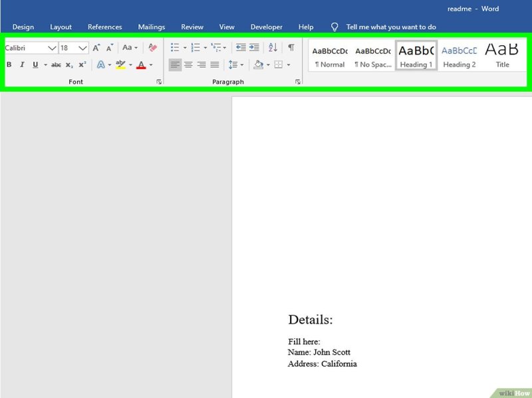Expand highlight color dropdown arrow
Viewport: 532px width, 398px height.
[x=130, y=64]
